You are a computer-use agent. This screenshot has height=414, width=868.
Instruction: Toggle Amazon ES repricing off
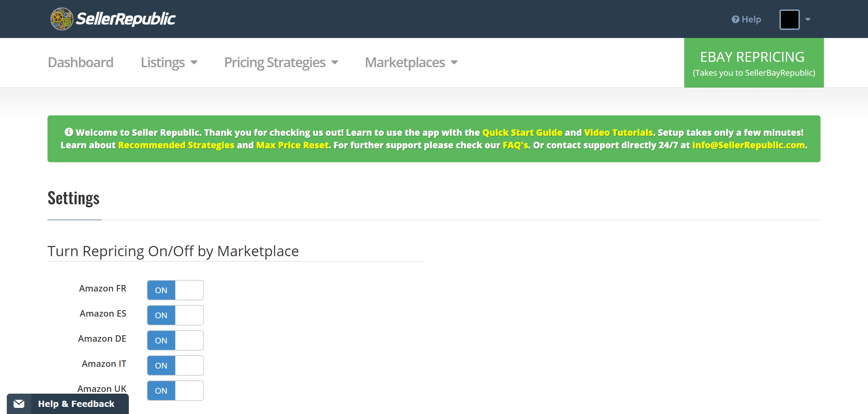pyautogui.click(x=175, y=315)
